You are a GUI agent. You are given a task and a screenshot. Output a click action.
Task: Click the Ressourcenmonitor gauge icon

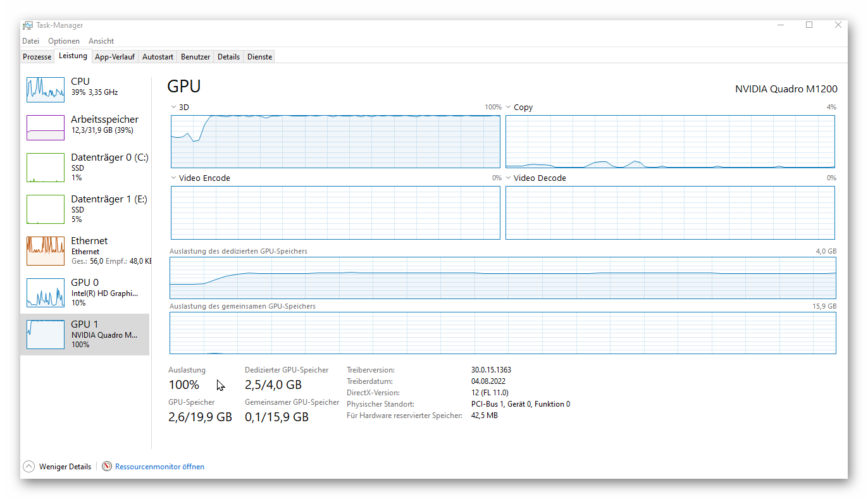click(x=107, y=467)
